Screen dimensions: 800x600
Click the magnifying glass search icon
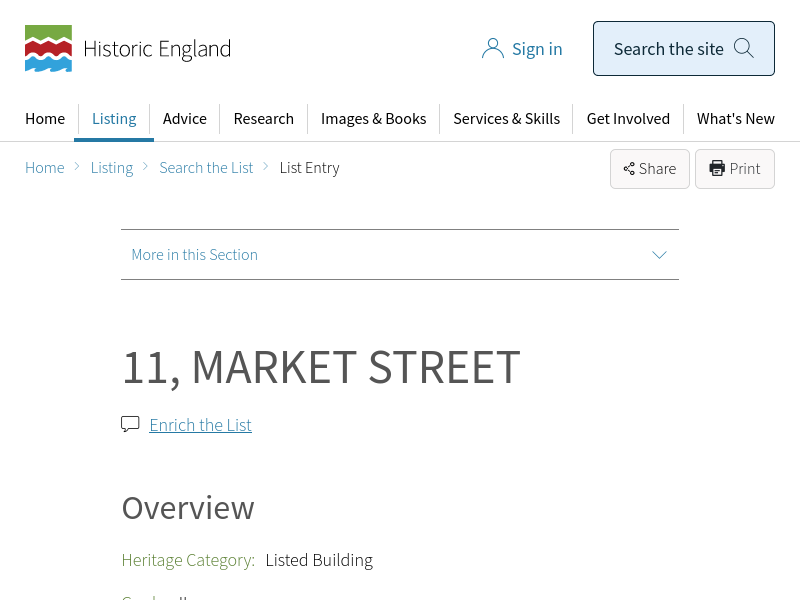(x=743, y=48)
